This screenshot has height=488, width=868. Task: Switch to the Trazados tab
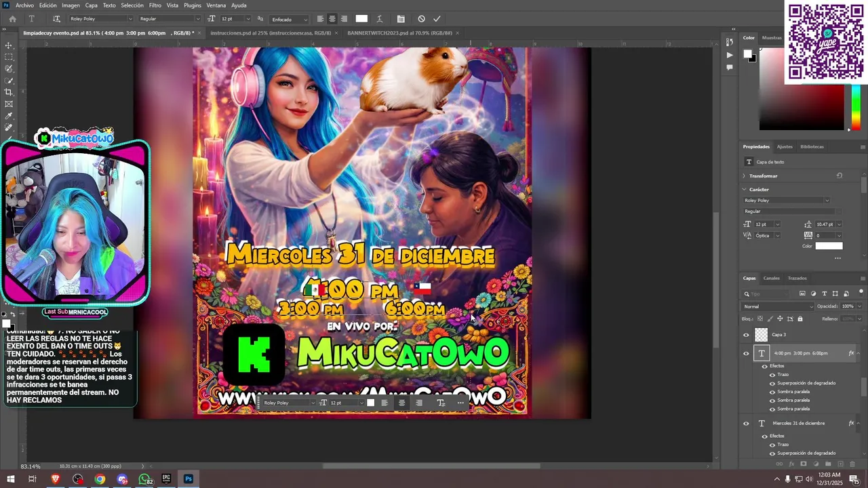pos(797,279)
